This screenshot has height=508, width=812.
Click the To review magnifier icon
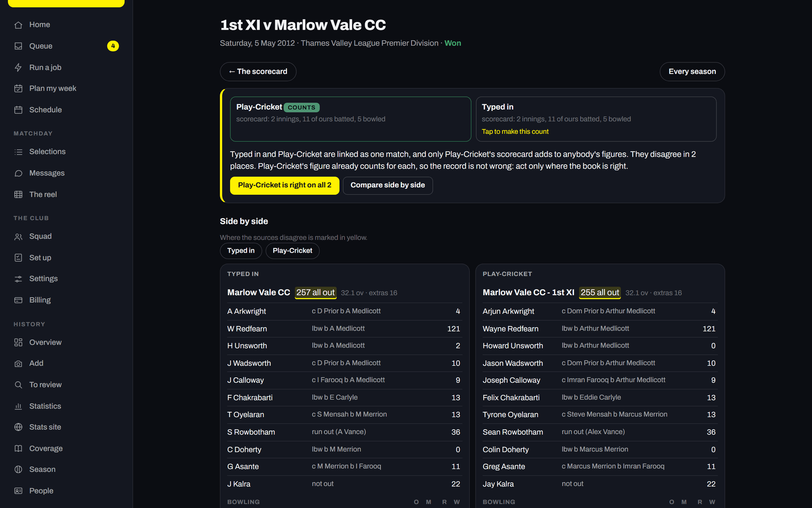tap(18, 385)
